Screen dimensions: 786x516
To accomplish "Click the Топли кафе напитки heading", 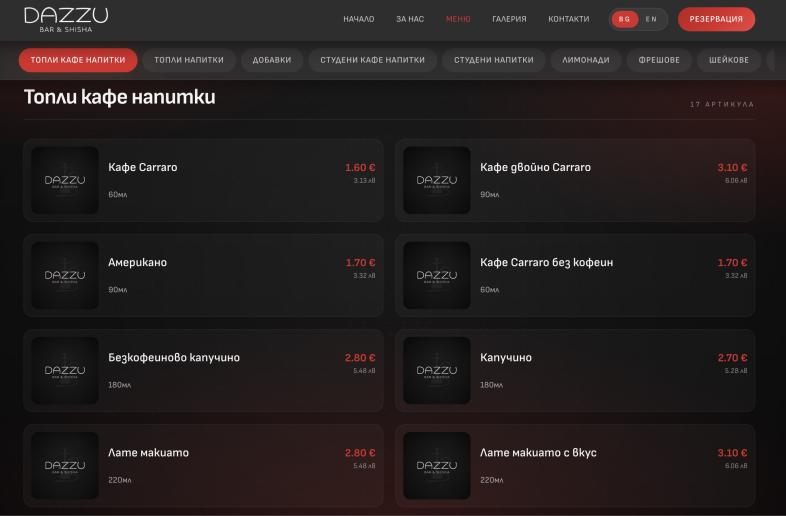I will coord(120,97).
